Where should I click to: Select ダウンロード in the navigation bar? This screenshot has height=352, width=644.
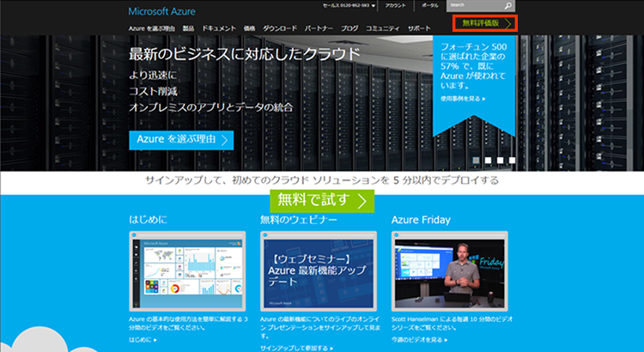(279, 28)
